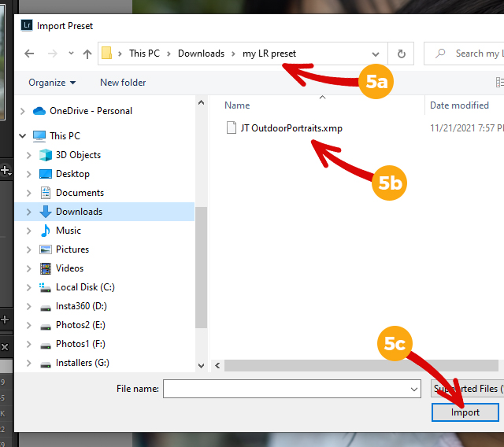Screen dimensions: 504x447
Task: Click the Photos2 (E:) drive icon
Action: [x=46, y=327]
